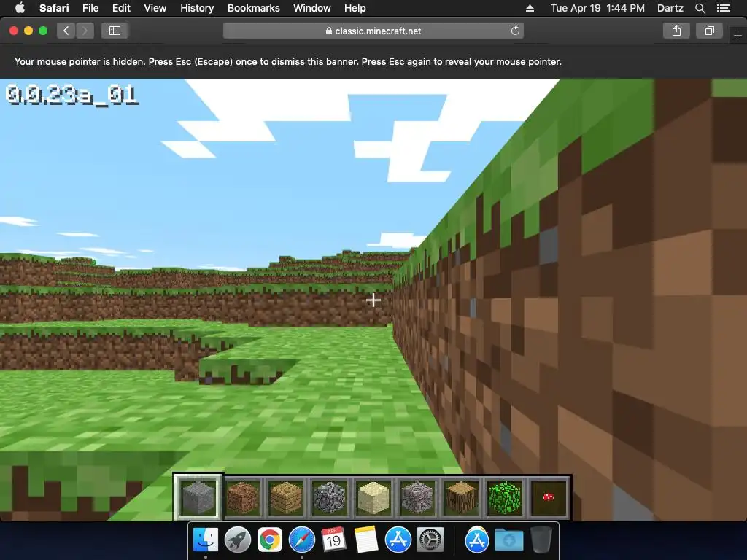Open the Safari Share button
The width and height of the screenshot is (747, 560).
click(x=676, y=31)
